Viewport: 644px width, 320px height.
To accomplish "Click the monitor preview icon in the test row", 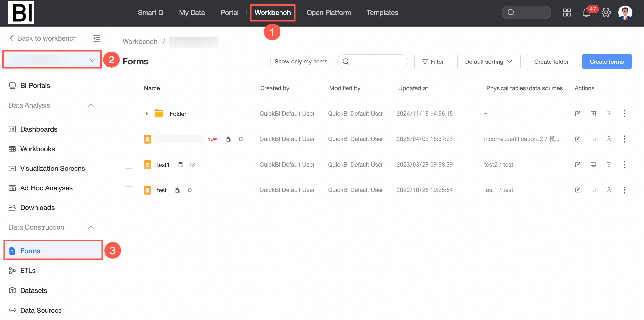I will 593,190.
